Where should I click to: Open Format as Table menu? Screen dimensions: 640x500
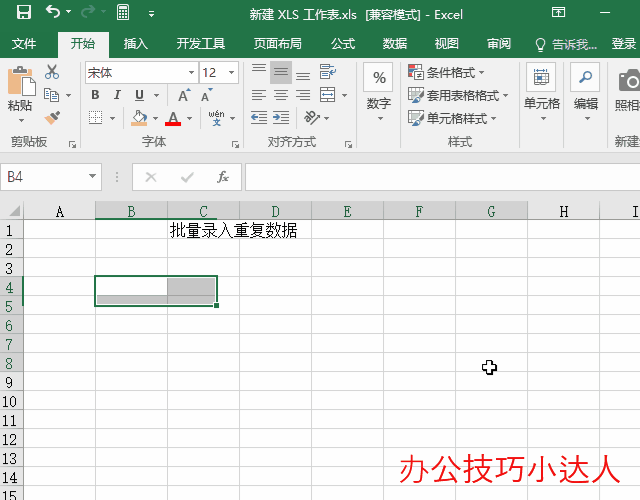click(458, 96)
